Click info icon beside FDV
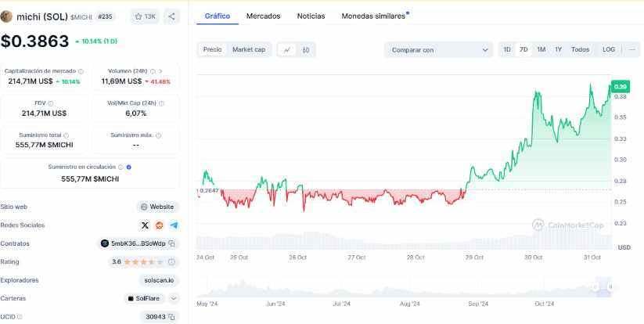This screenshot has width=644, height=324. pyautogui.click(x=51, y=103)
